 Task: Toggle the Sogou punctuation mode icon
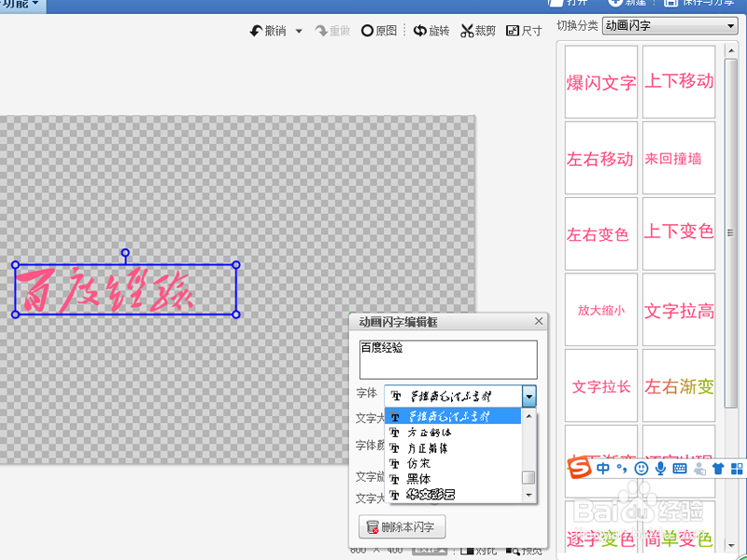pos(622,469)
